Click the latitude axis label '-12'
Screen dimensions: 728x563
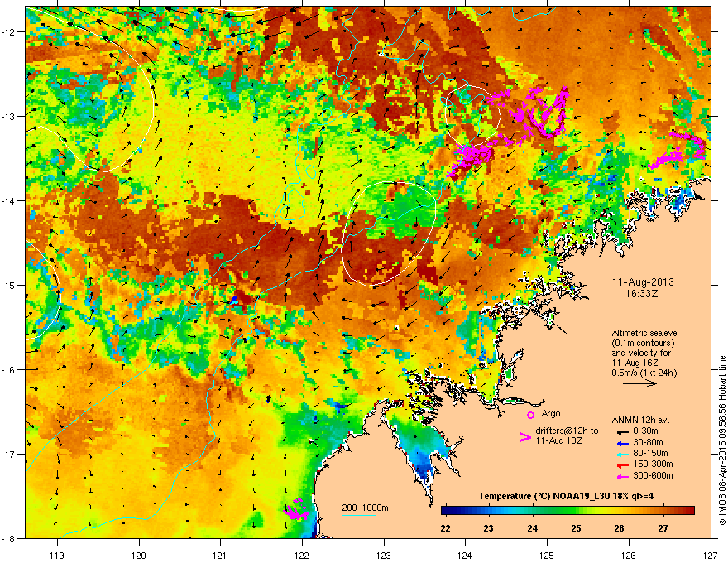point(9,32)
